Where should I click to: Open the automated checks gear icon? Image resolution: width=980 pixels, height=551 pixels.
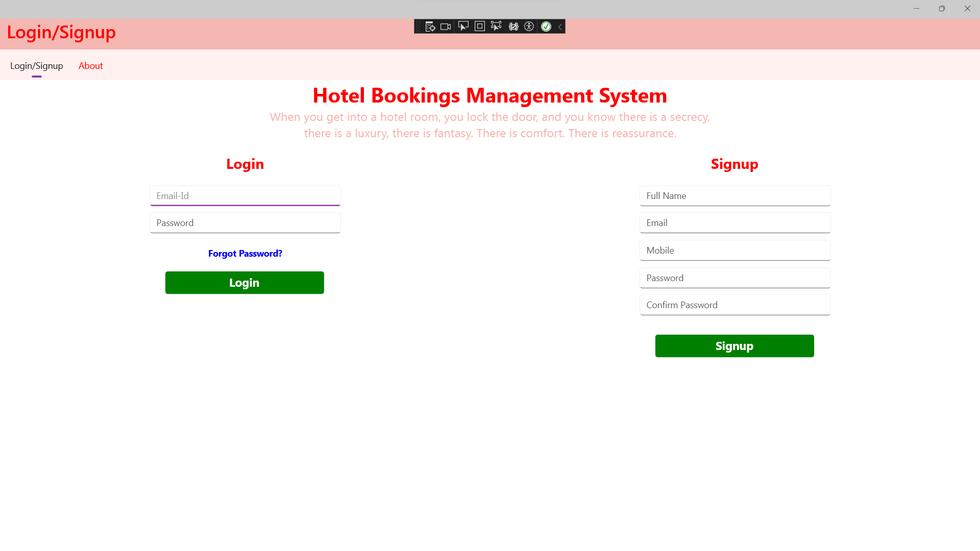pos(514,26)
